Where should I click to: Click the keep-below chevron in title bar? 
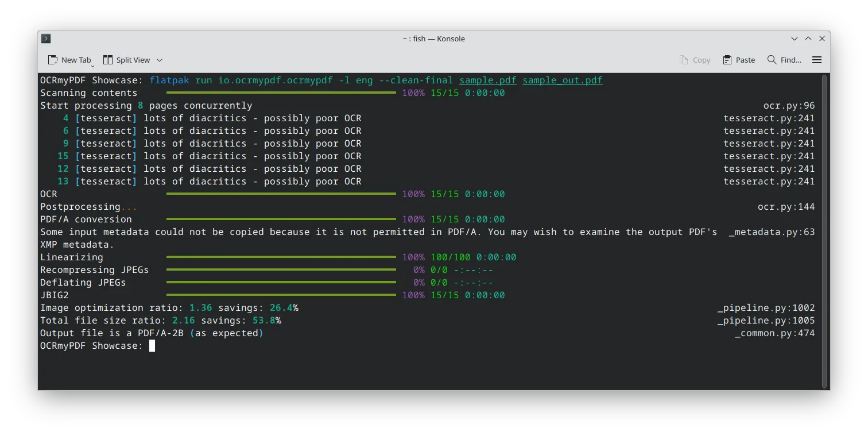pyautogui.click(x=795, y=39)
